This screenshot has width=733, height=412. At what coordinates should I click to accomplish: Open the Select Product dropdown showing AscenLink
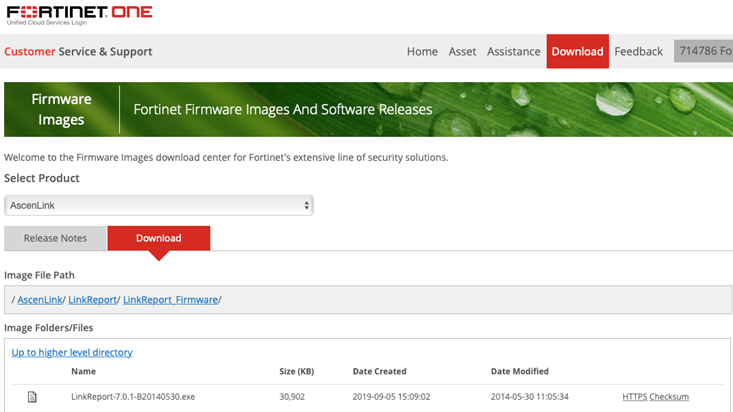point(159,205)
